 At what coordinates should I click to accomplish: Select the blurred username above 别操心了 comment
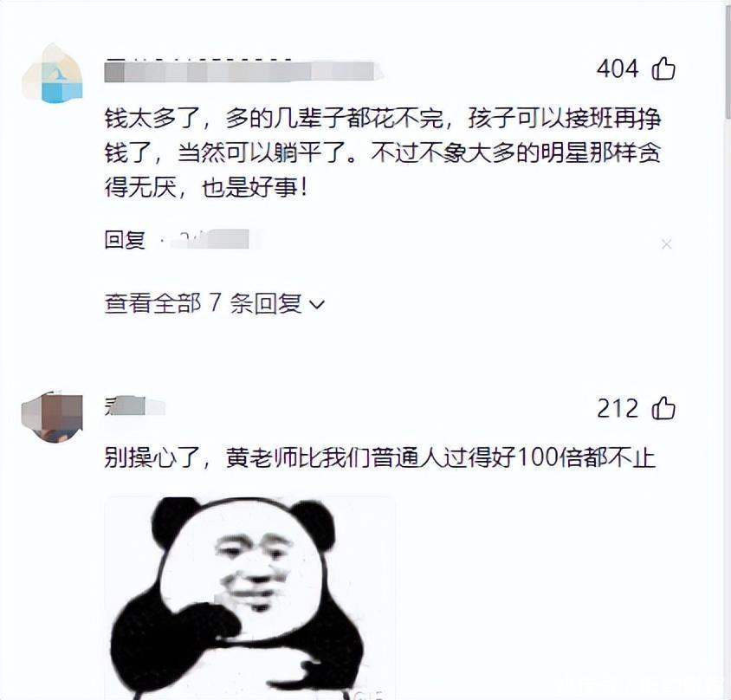134,405
